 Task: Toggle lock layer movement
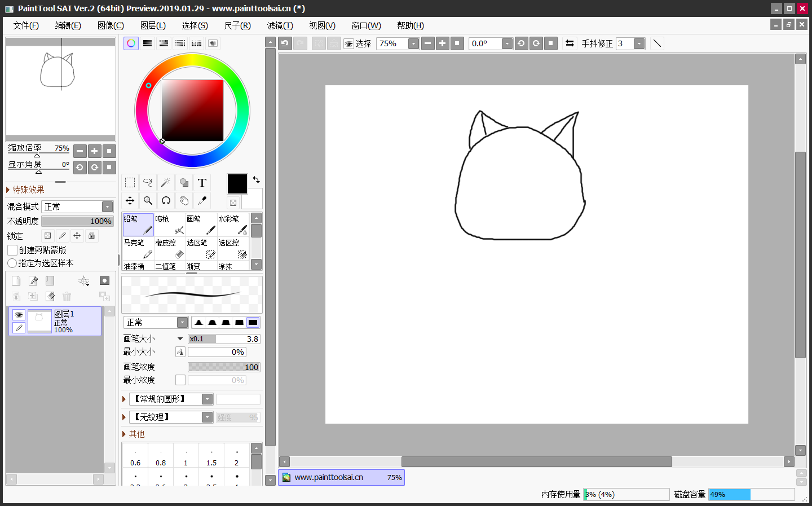[x=77, y=236]
